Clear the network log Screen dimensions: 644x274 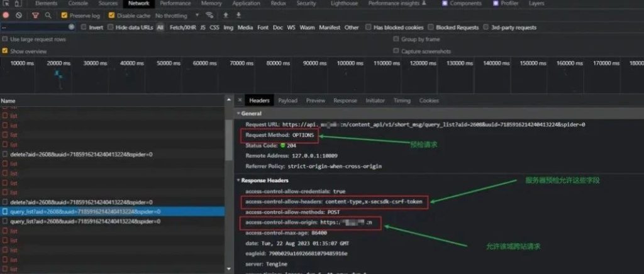pos(19,15)
